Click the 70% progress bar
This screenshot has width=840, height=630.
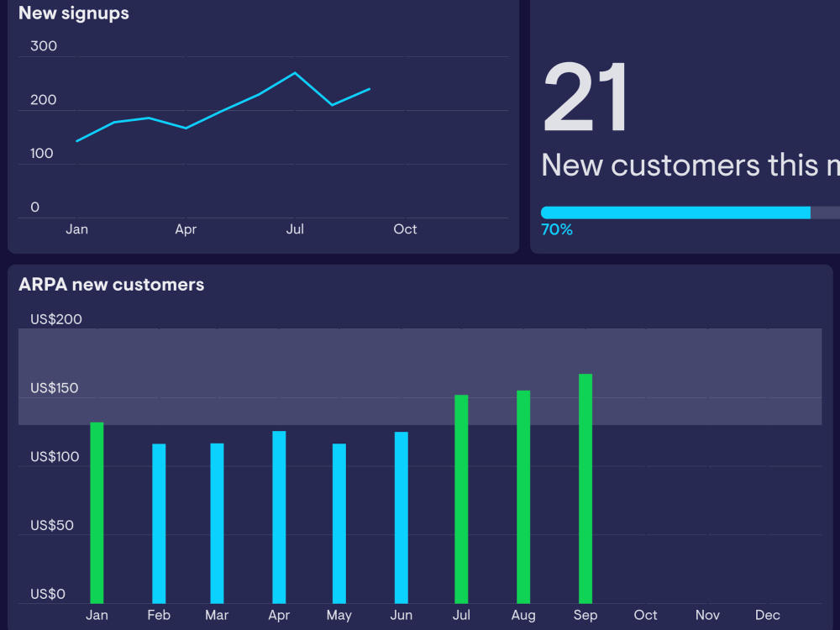689,213
